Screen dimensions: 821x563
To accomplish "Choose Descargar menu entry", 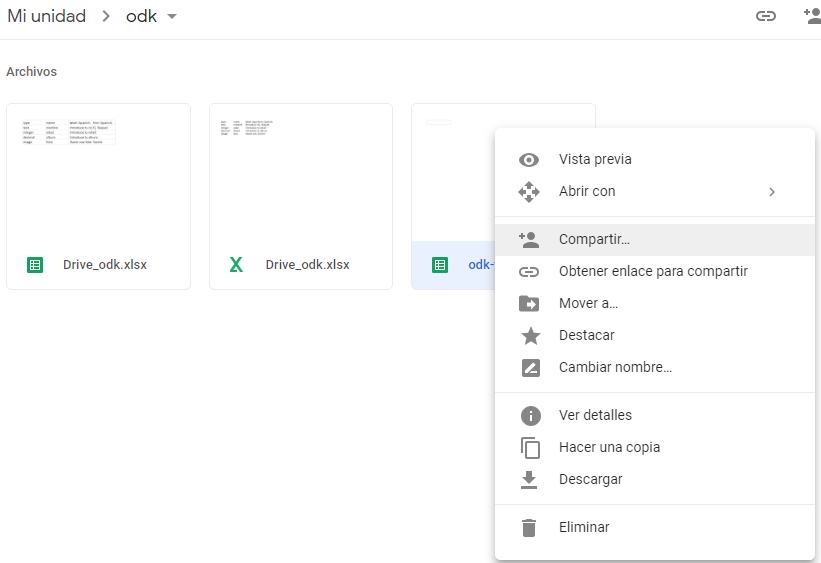I will click(654, 480).
